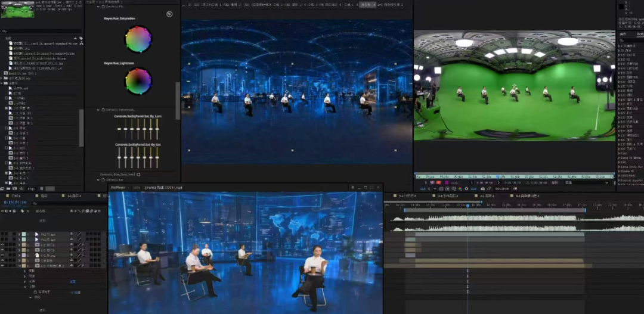This screenshot has height=314, width=644.
Task: Click the shy switch column header in timeline
Action: click(x=72, y=211)
